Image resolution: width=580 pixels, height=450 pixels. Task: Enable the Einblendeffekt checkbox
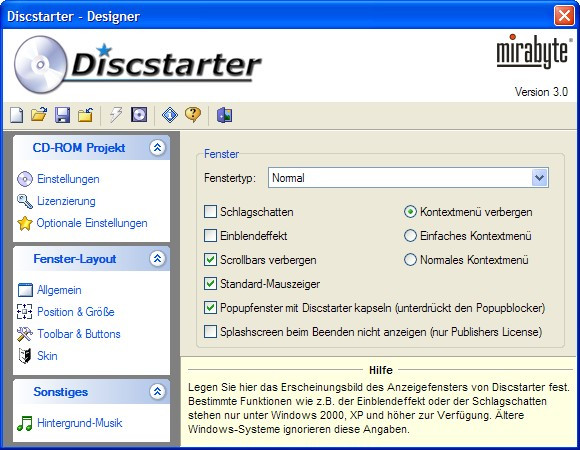pos(210,236)
